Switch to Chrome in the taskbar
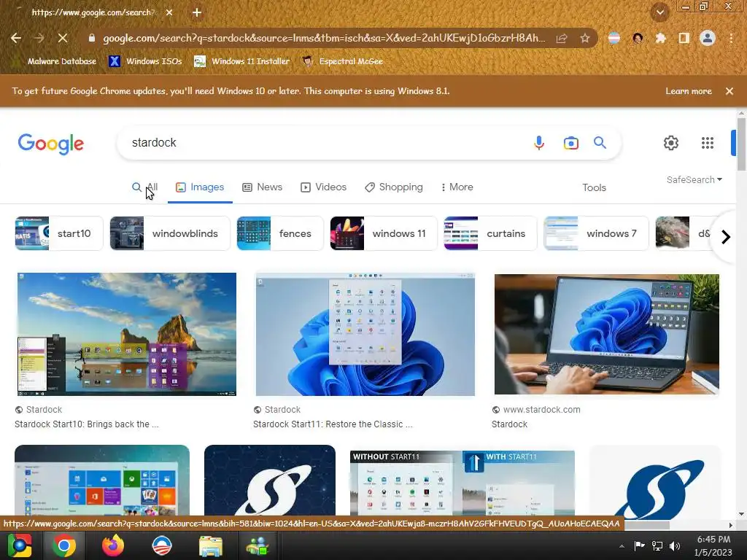The image size is (747, 560). click(x=64, y=545)
